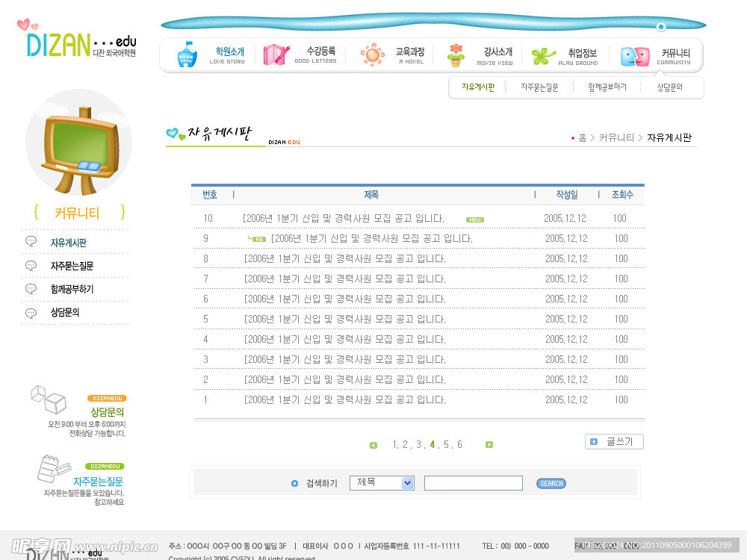Click the 작성일 column header
747x560 pixels.
[567, 195]
